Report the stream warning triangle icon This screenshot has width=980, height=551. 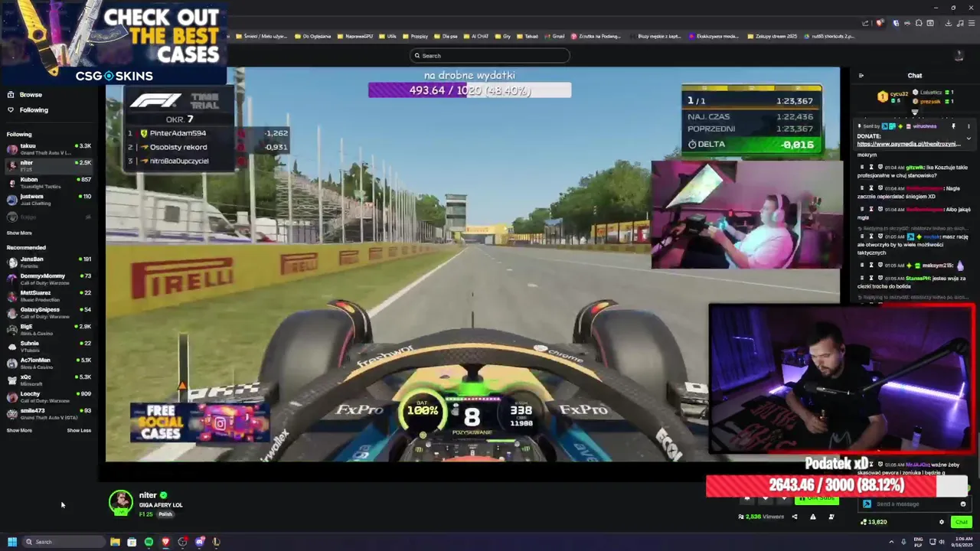click(x=812, y=517)
